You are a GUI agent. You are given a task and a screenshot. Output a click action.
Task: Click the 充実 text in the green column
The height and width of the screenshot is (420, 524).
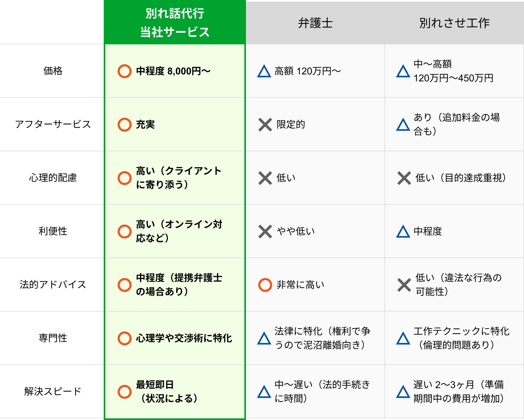click(145, 125)
